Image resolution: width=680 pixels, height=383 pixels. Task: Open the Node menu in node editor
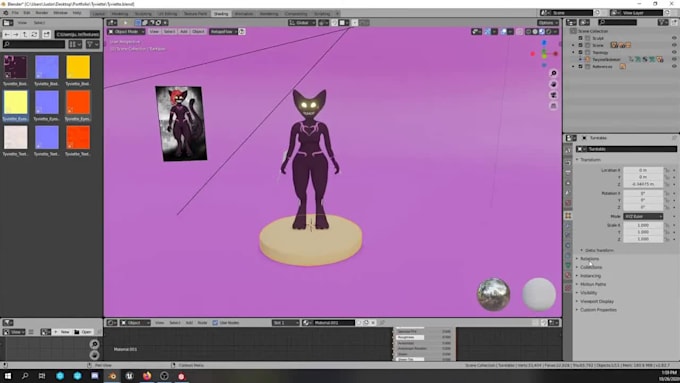click(202, 323)
